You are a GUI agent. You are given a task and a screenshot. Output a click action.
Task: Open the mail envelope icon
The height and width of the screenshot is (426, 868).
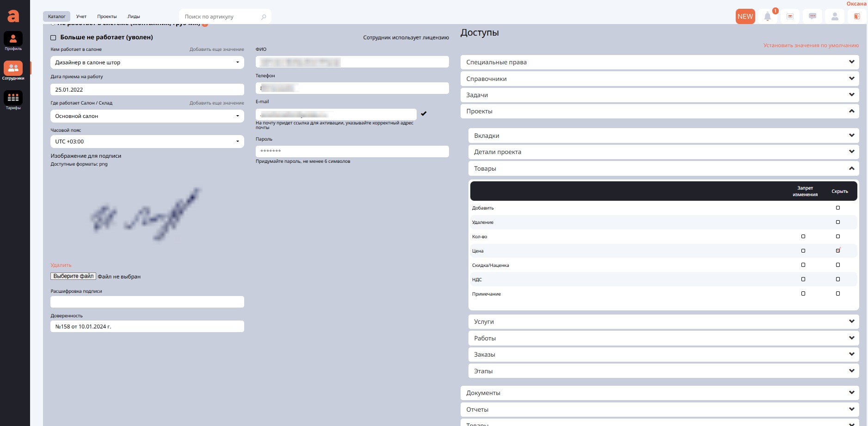coord(790,17)
